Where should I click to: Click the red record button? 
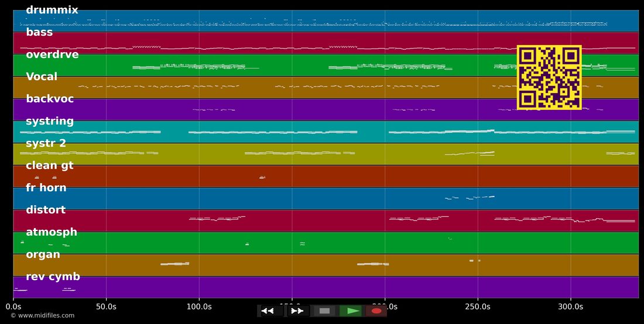pos(376,311)
